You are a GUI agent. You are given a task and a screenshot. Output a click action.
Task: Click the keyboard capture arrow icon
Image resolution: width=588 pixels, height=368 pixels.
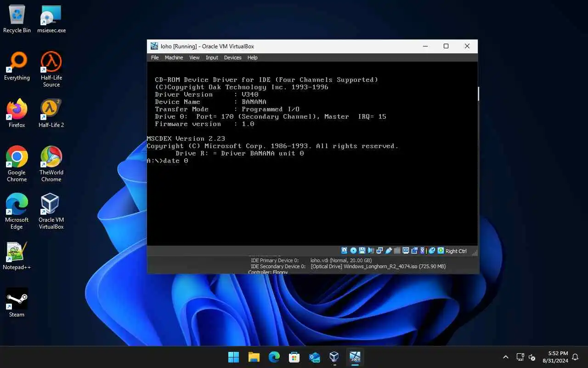coord(441,251)
